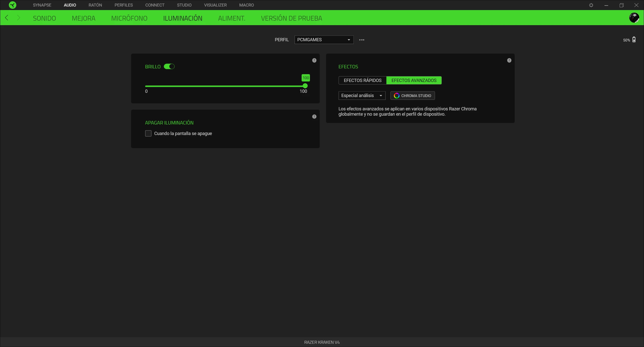Go forward with the right arrow

point(18,18)
